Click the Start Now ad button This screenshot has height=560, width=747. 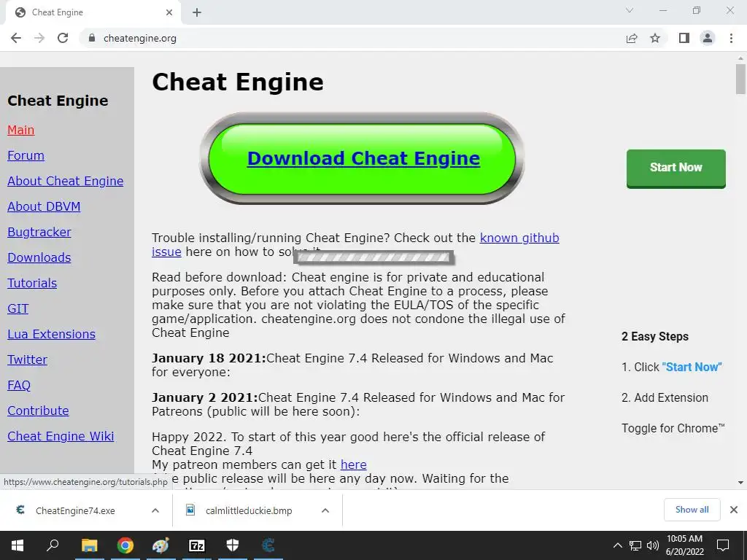click(x=676, y=168)
